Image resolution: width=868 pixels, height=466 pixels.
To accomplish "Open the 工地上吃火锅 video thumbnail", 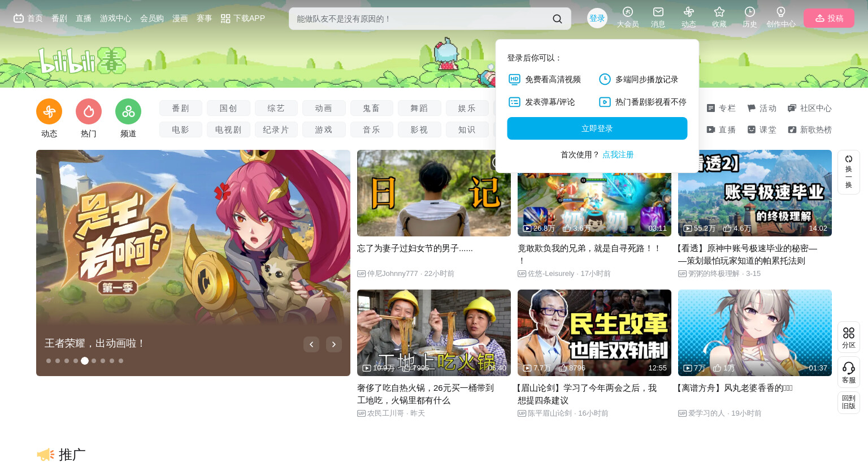I will 434,333.
